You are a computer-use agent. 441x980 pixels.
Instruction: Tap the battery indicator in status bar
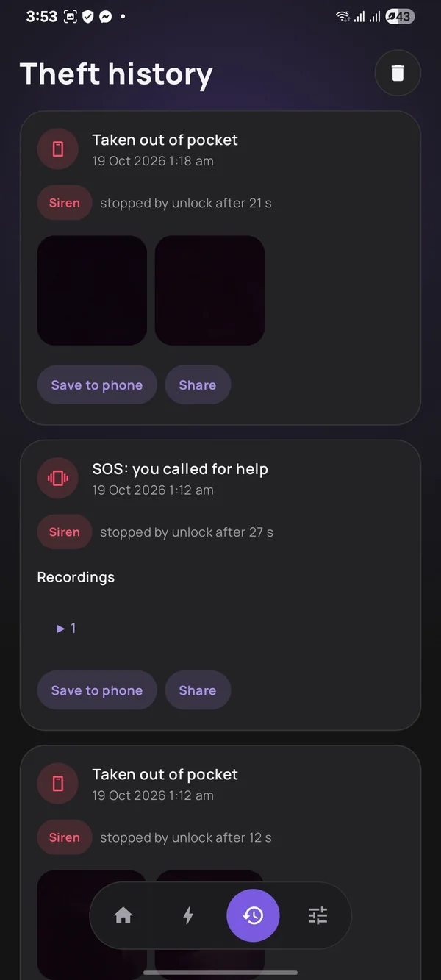(400, 16)
